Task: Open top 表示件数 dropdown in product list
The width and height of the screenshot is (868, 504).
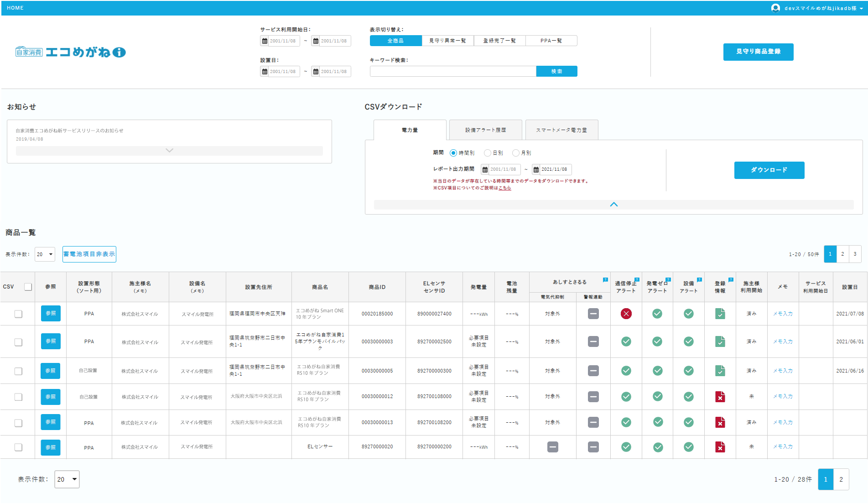Action: tap(45, 254)
